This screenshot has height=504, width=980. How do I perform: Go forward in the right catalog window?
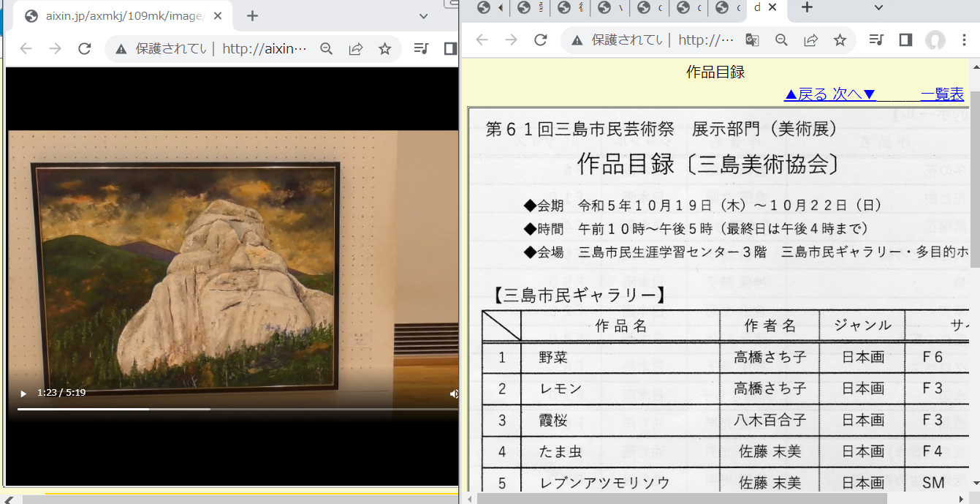coord(511,40)
